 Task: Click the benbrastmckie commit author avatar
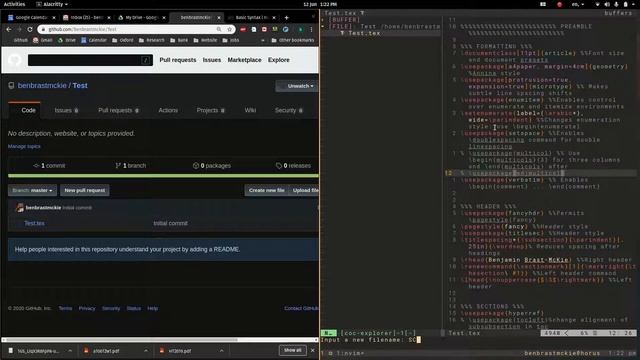pos(20,208)
